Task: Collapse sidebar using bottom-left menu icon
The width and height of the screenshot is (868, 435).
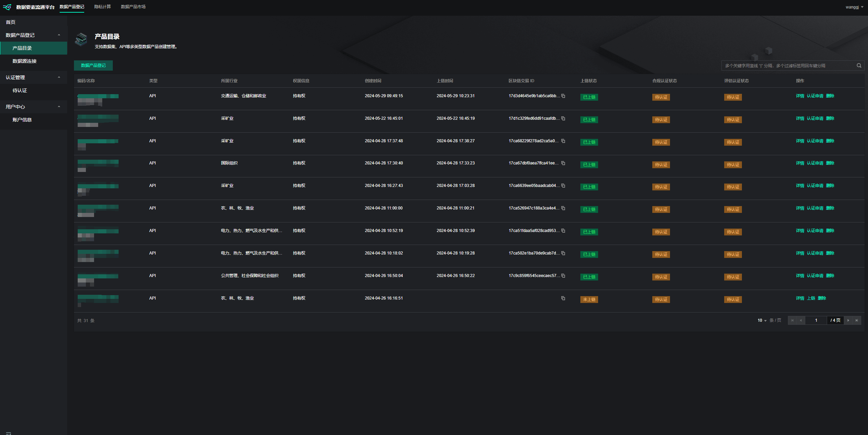Action: click(x=9, y=433)
